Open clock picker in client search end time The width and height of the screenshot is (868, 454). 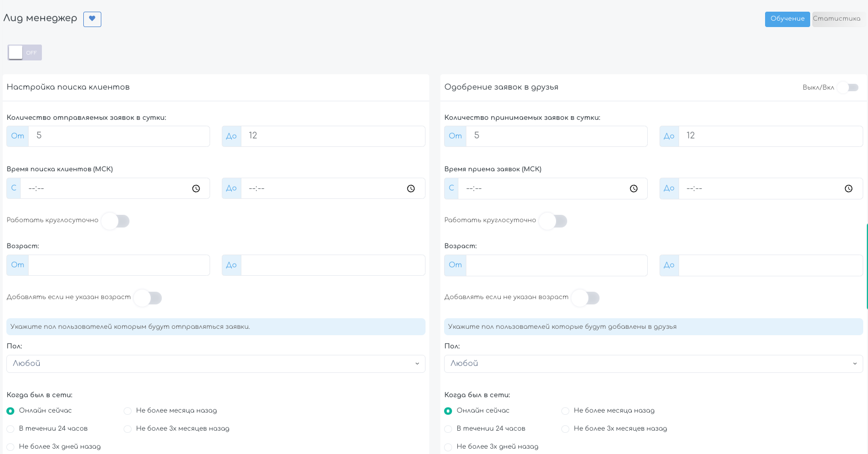pyautogui.click(x=411, y=189)
